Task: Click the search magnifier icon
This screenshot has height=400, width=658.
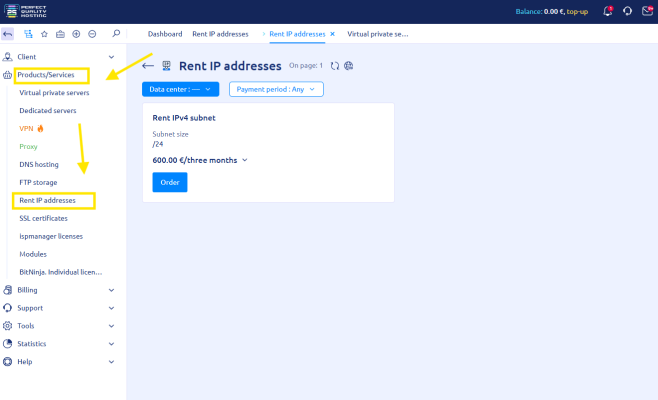Action: pos(116,34)
